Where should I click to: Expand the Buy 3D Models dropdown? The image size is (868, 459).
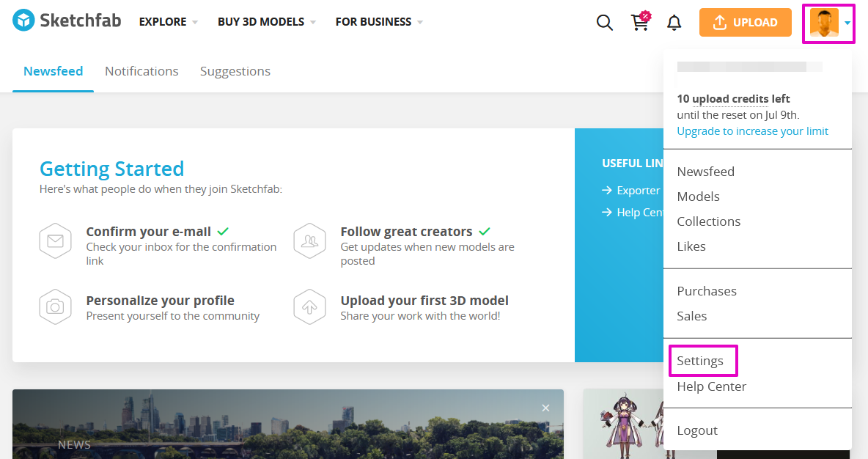[x=267, y=22]
